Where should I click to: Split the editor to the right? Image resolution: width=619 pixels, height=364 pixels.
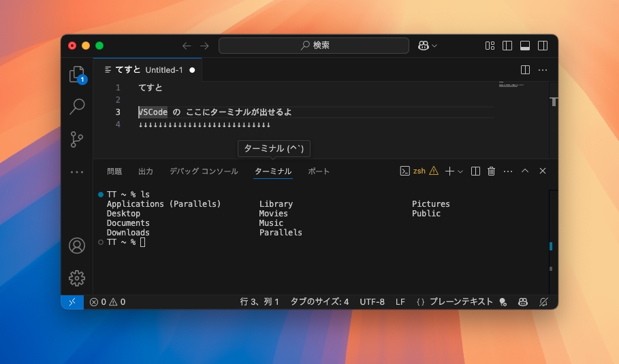[525, 70]
